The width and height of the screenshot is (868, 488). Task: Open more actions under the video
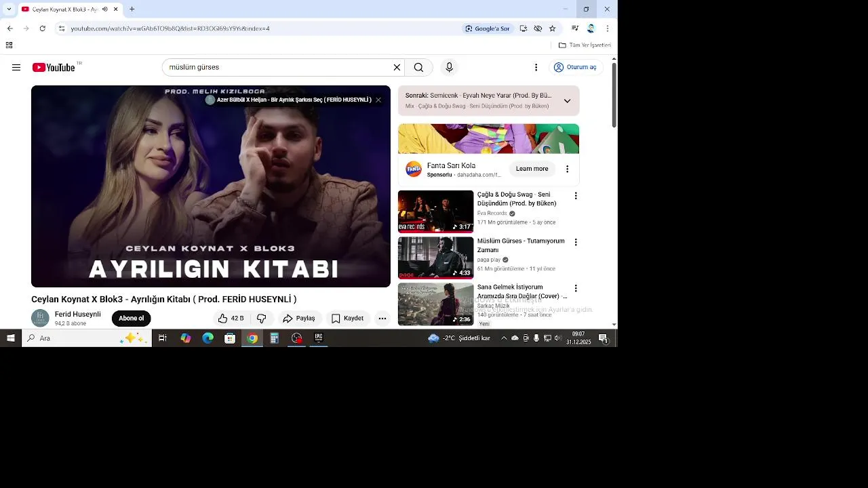point(382,319)
